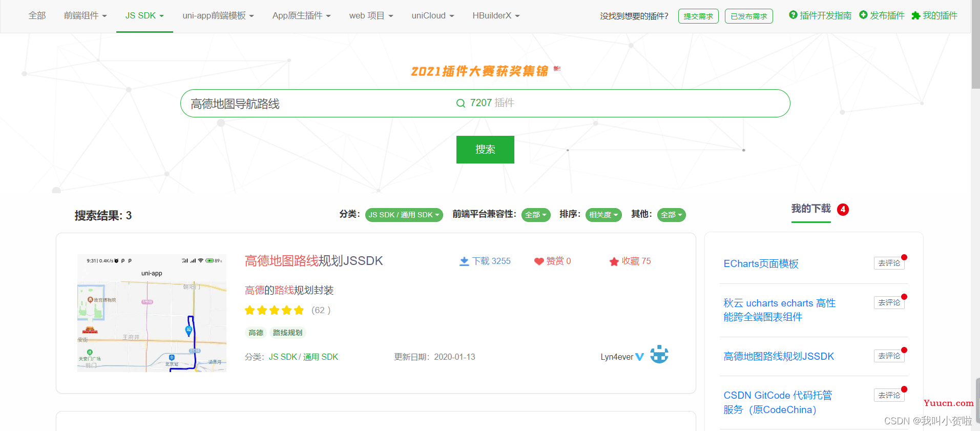Click the star icon beside 收藏 75
The width and height of the screenshot is (980, 431).
(614, 261)
